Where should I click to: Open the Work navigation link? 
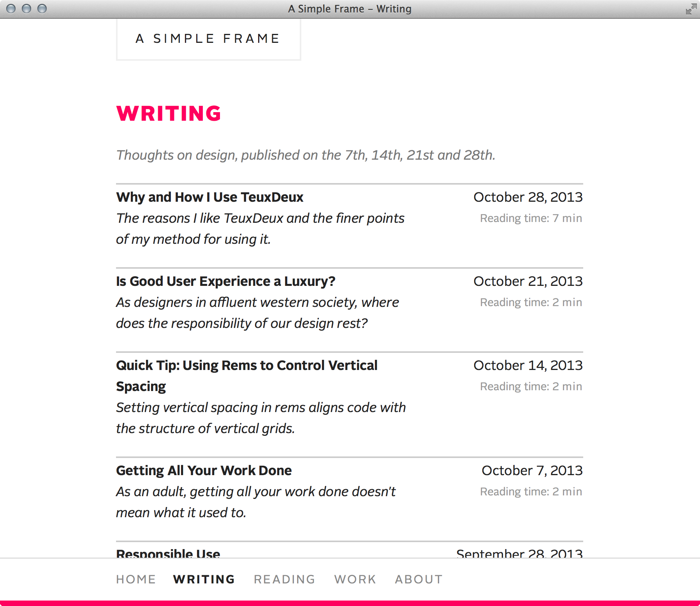point(355,580)
